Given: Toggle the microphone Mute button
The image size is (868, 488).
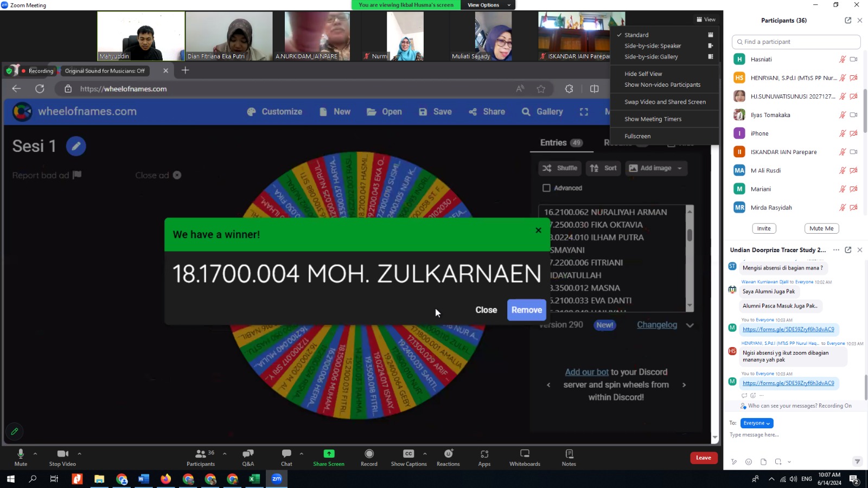Looking at the screenshot, I should coord(21,454).
